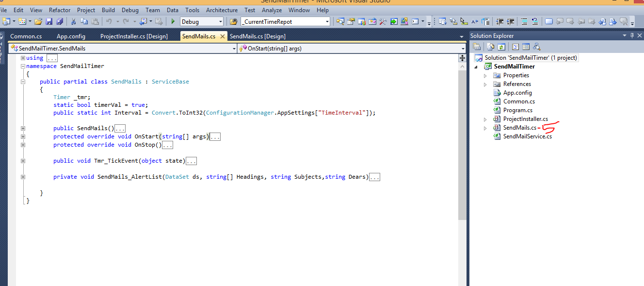Collapse the SendMailTimer namespace region
Viewport: 644px width, 286px height.
coord(23,66)
